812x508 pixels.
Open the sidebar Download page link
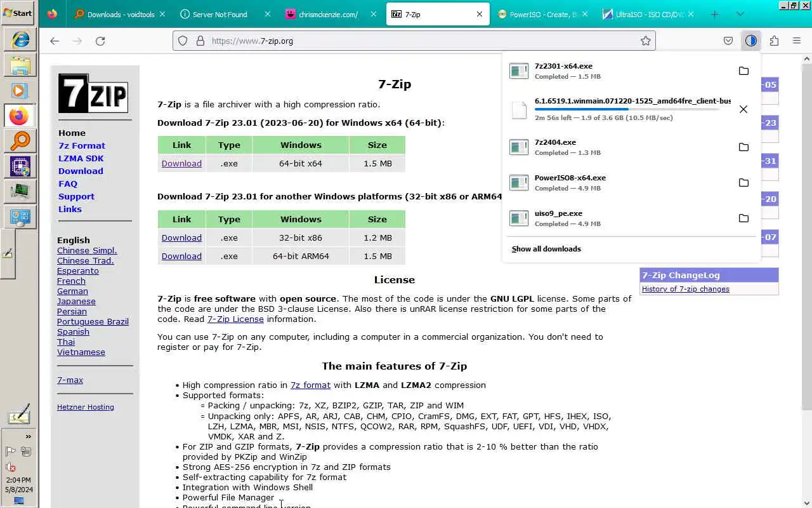coord(81,171)
